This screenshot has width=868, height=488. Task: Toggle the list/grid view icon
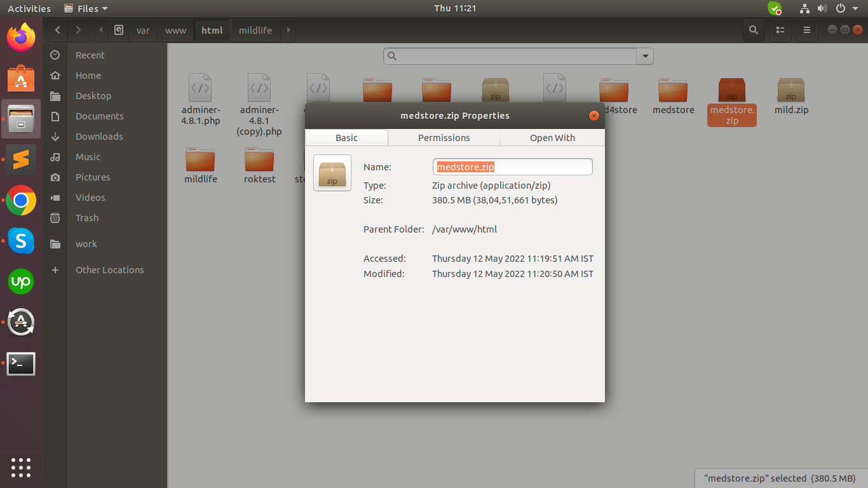(780, 30)
